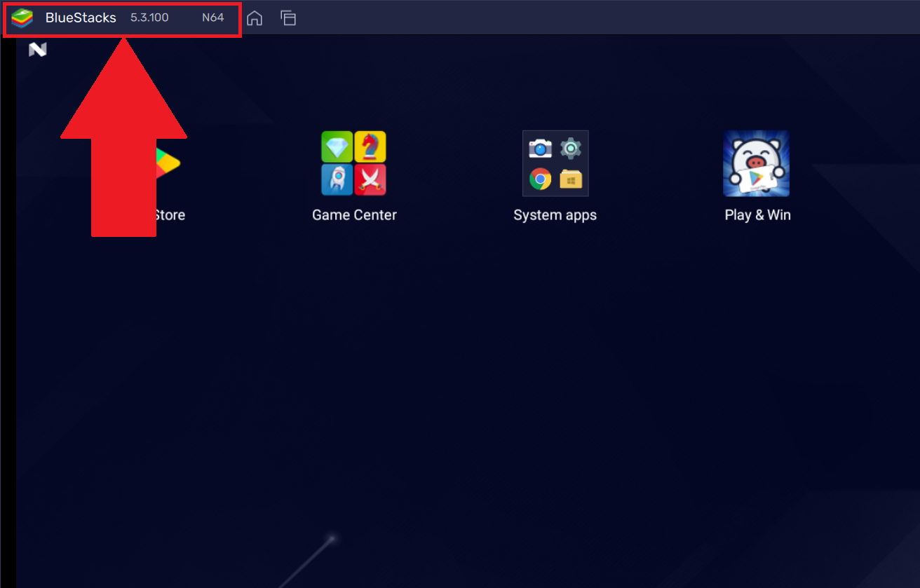Image resolution: width=920 pixels, height=588 pixels.
Task: Click the Game Center label text
Action: (354, 215)
